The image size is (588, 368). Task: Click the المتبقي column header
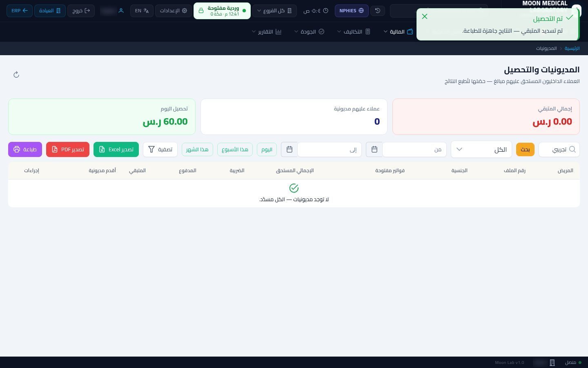point(138,171)
